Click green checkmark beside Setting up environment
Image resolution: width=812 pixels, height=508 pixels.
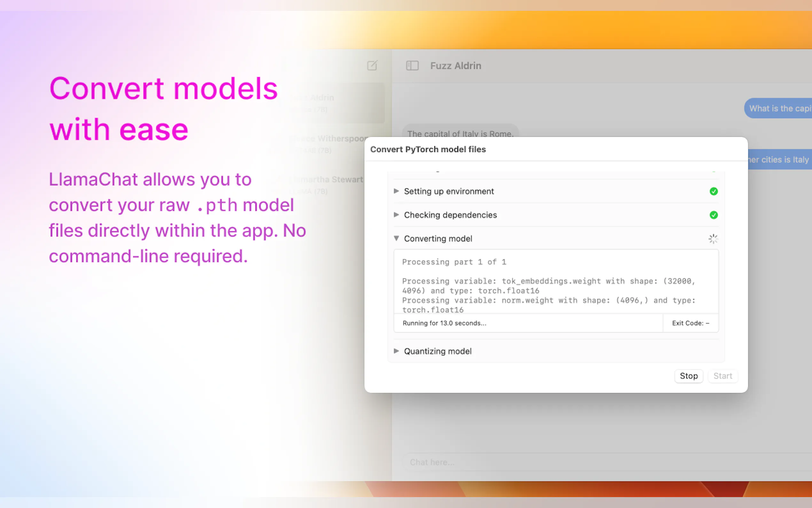[713, 191]
